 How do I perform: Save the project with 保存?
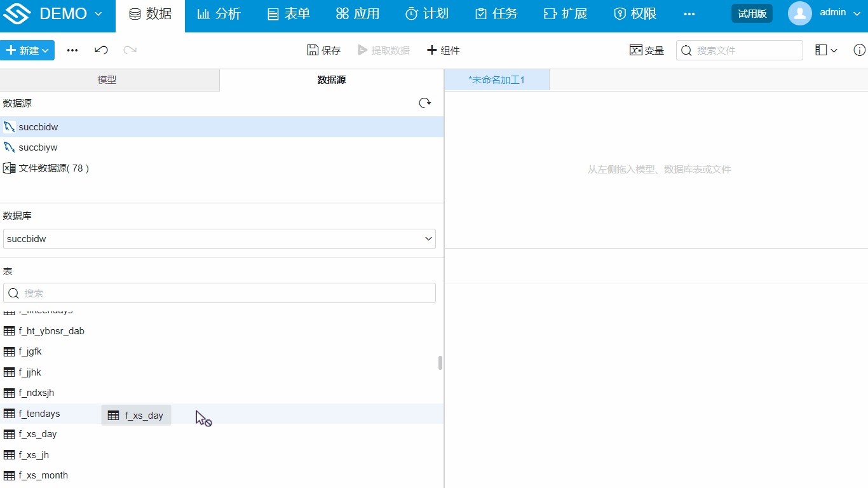pyautogui.click(x=323, y=50)
